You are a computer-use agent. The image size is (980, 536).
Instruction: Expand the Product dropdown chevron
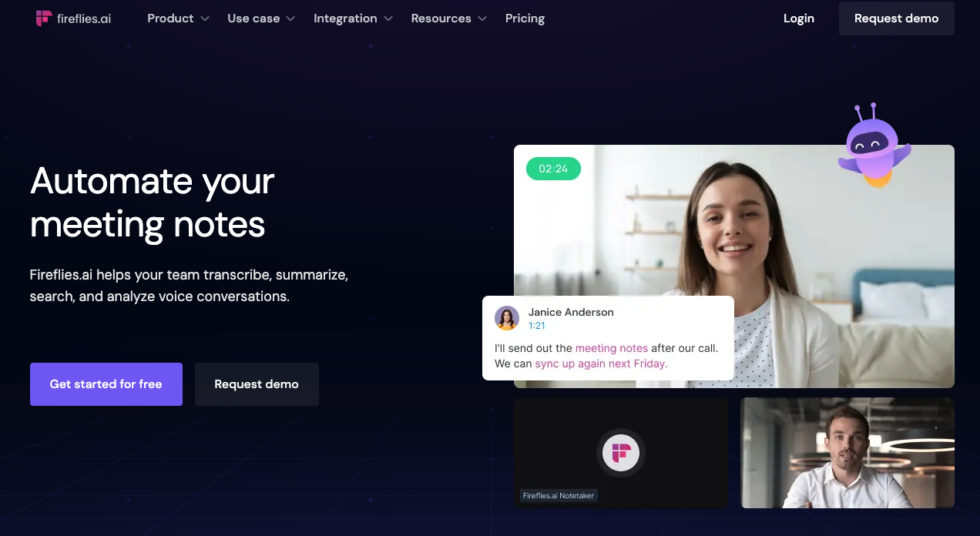tap(204, 18)
